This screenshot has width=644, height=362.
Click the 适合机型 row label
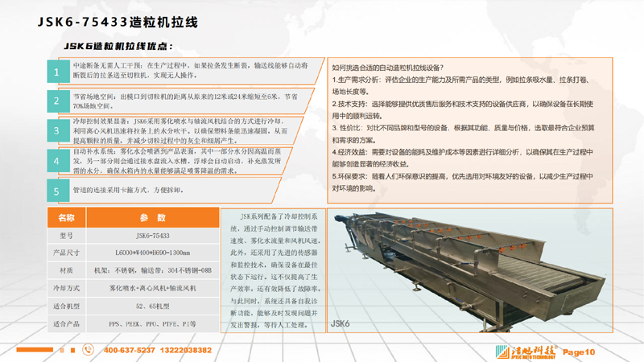tap(66, 306)
